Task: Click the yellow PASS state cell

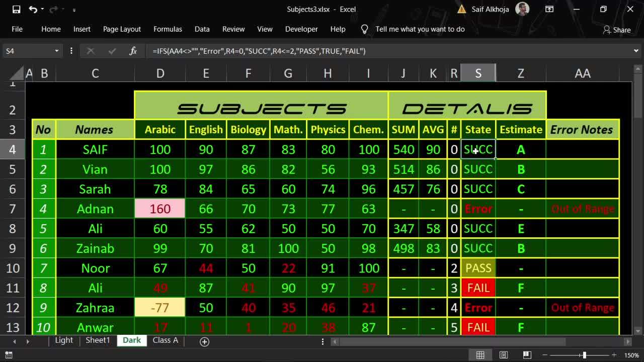Action: point(478,268)
